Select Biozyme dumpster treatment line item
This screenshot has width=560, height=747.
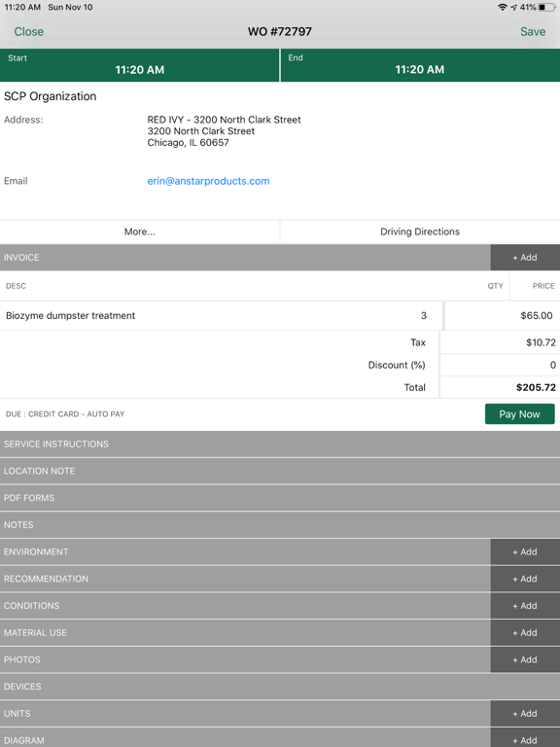click(70, 315)
